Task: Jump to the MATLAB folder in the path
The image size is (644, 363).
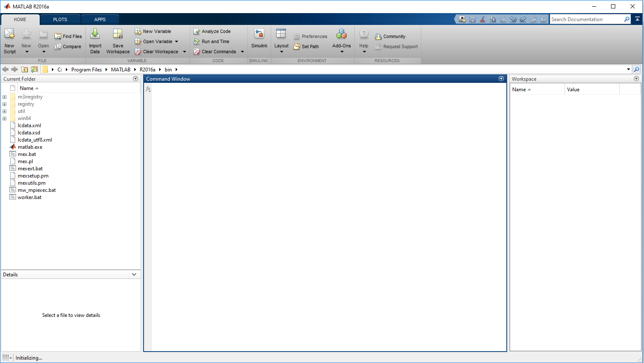Action: (x=121, y=70)
